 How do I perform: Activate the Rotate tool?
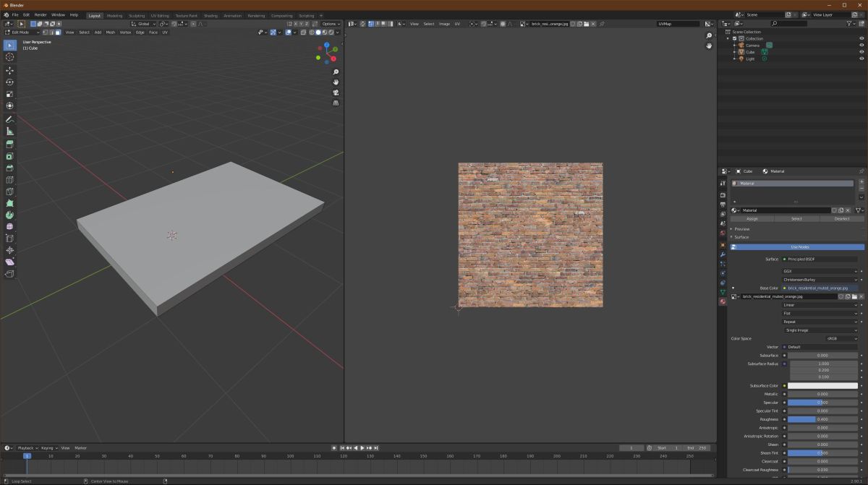(x=10, y=82)
